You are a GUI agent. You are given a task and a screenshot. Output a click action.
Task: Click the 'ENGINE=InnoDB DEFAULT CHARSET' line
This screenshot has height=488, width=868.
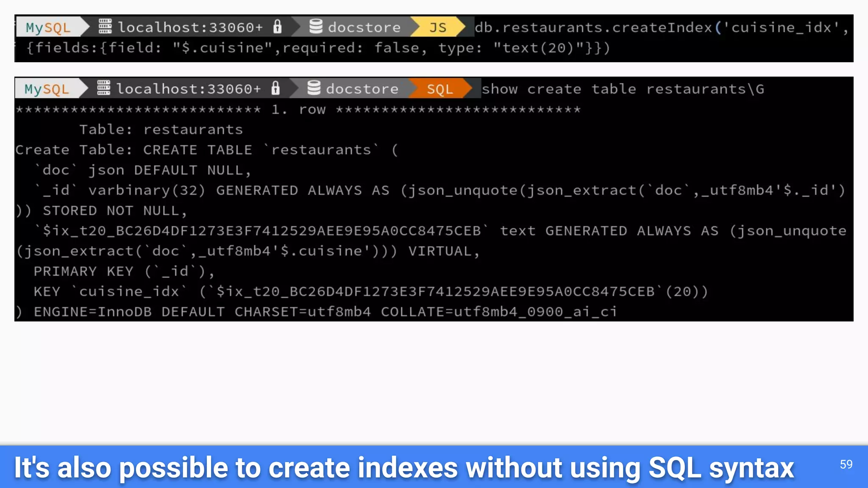[316, 312]
